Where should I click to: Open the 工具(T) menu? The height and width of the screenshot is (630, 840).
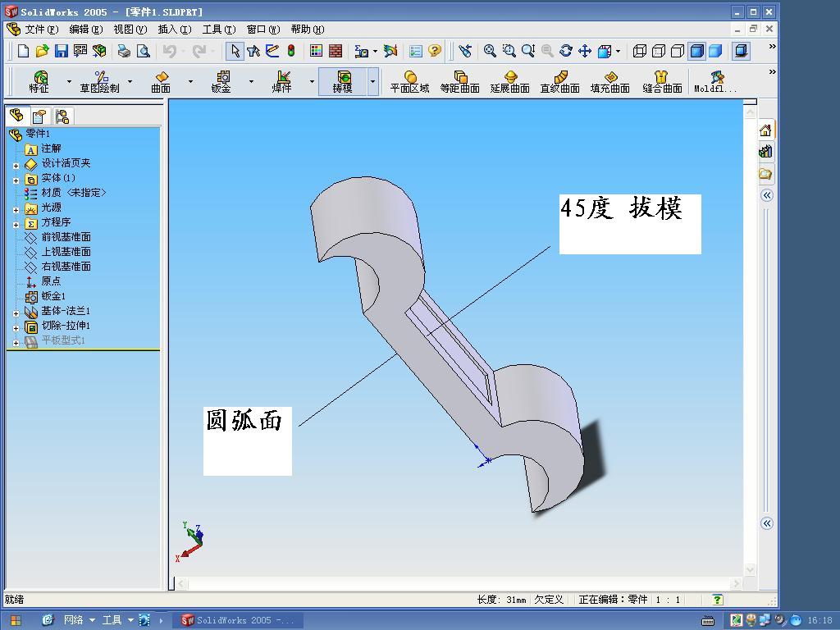click(218, 30)
